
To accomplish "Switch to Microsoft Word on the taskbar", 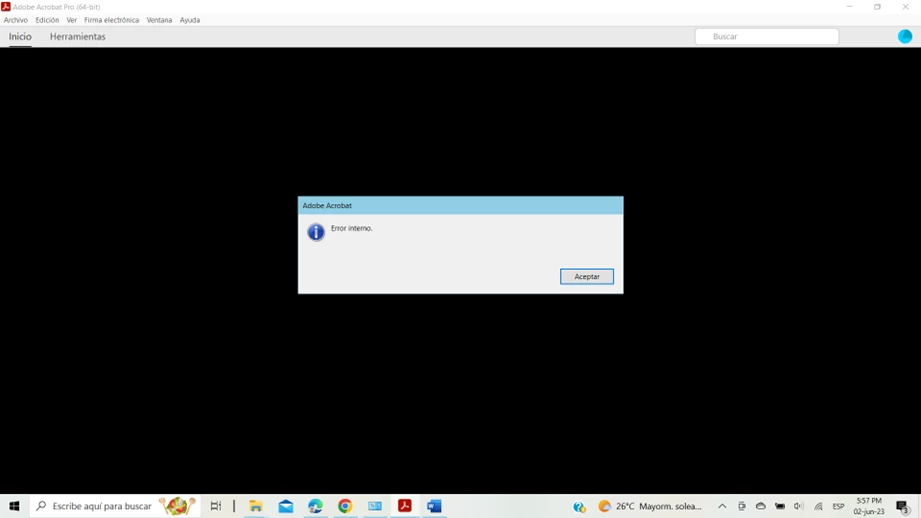I will 434,506.
